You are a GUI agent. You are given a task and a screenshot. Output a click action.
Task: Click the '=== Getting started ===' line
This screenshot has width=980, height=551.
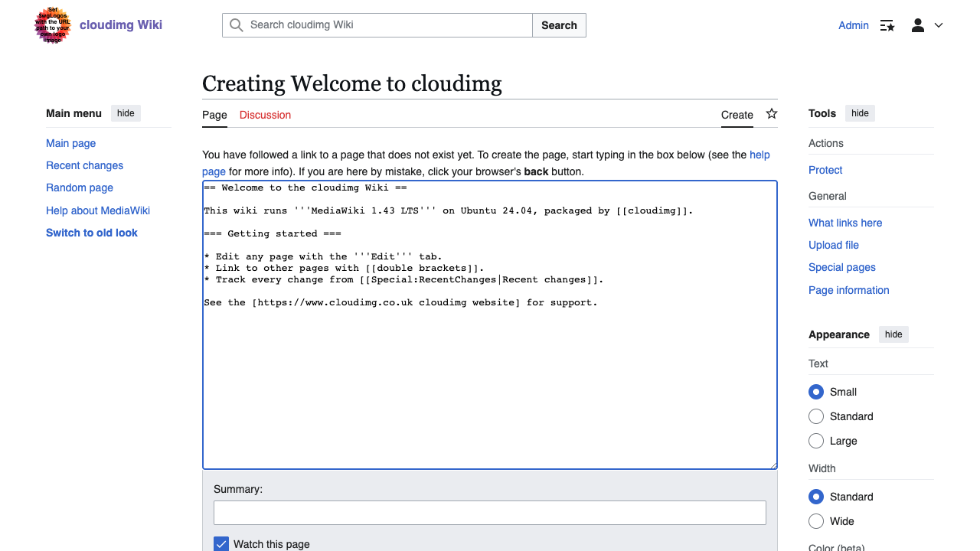[273, 233]
